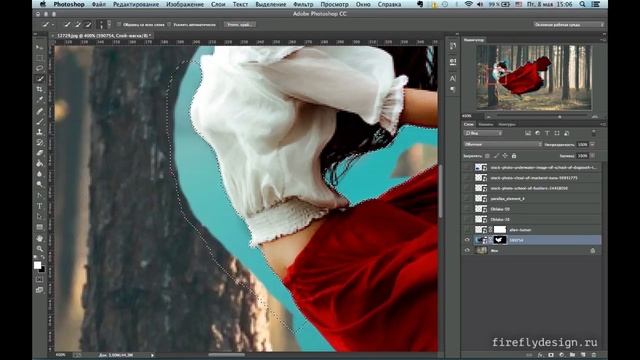Select the Clone Stamp tool

click(x=40, y=132)
